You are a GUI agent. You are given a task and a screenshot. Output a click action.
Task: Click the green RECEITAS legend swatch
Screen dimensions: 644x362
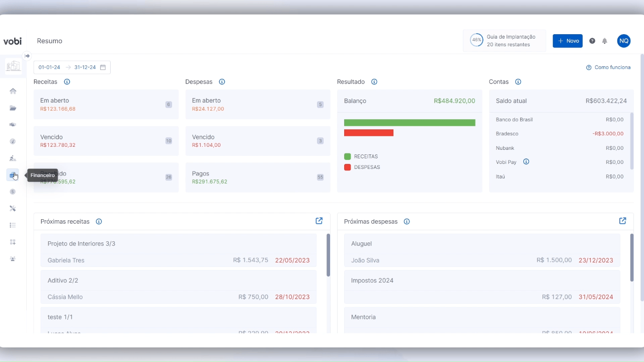[347, 156]
